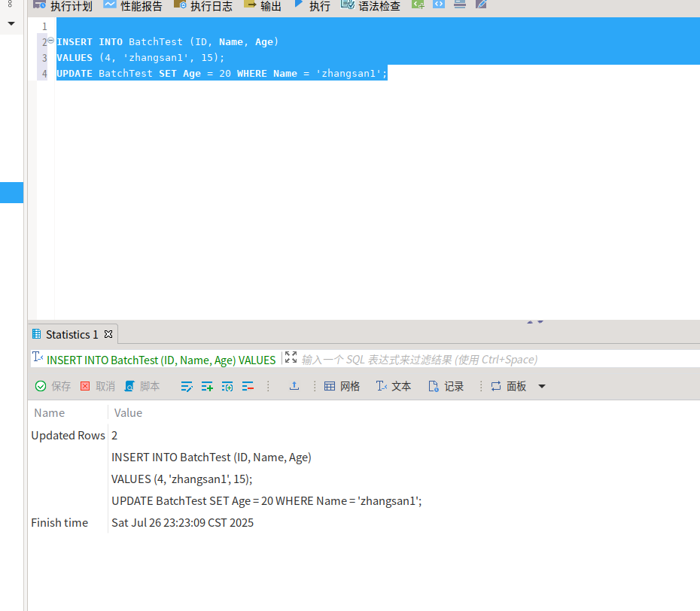Click the 执行计划 (execution plan) toolbar button
Image resolution: width=700 pixels, height=611 pixels.
tap(62, 6)
